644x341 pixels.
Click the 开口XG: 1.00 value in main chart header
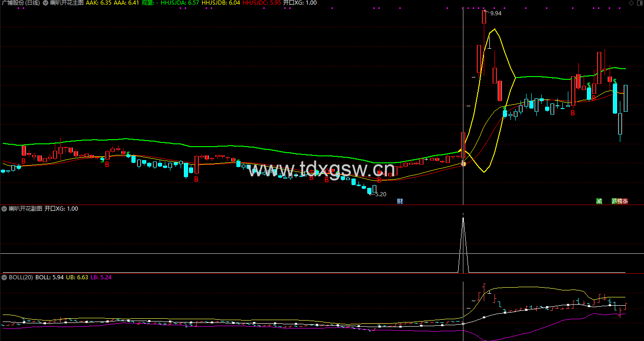[300, 3]
